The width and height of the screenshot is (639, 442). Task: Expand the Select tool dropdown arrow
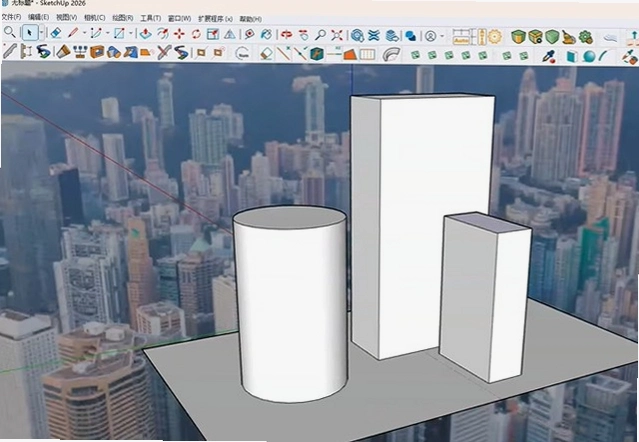[x=41, y=33]
